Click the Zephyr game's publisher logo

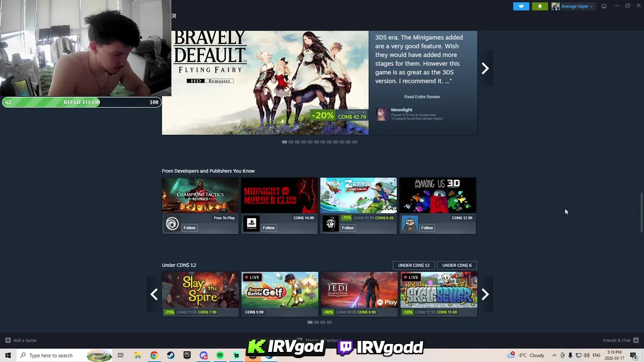(330, 224)
